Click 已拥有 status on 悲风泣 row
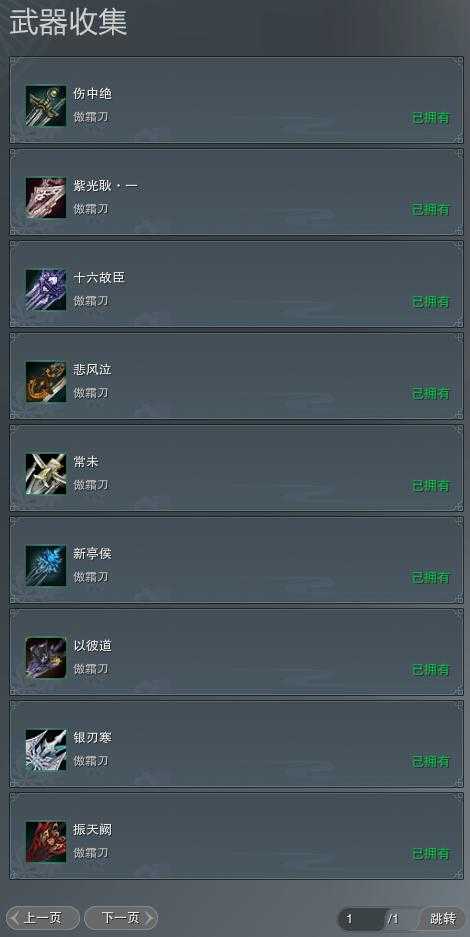This screenshot has height=937, width=470. (x=431, y=393)
